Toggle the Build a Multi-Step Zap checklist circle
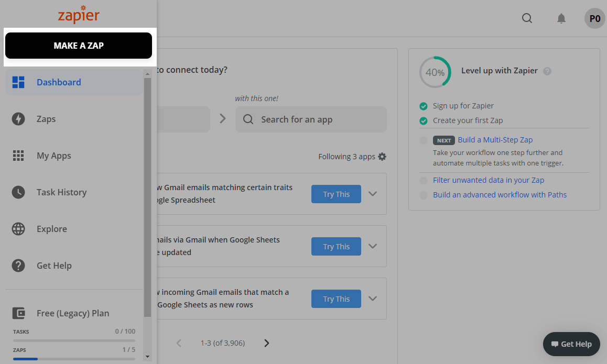Viewport: 607px width, 364px height. click(424, 140)
